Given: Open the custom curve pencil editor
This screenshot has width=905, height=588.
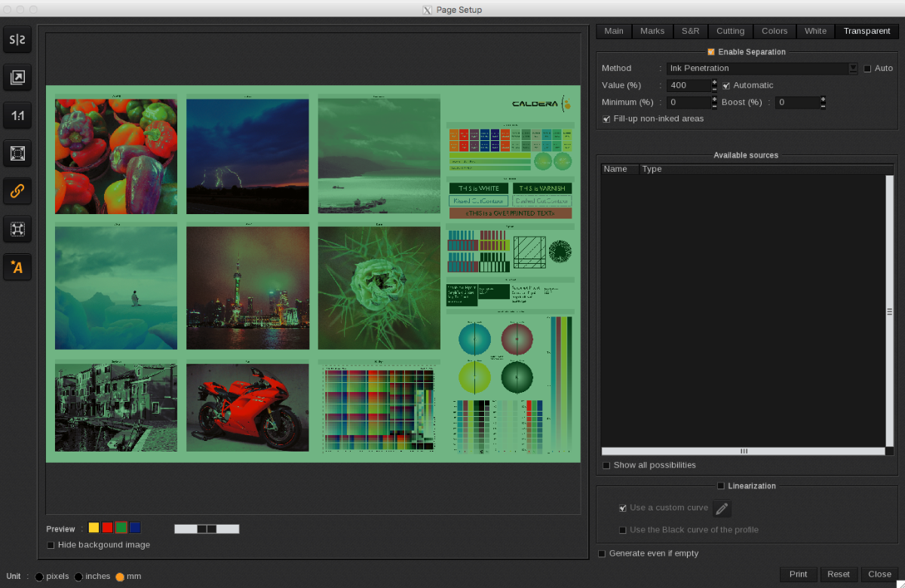Looking at the screenshot, I should (x=722, y=509).
